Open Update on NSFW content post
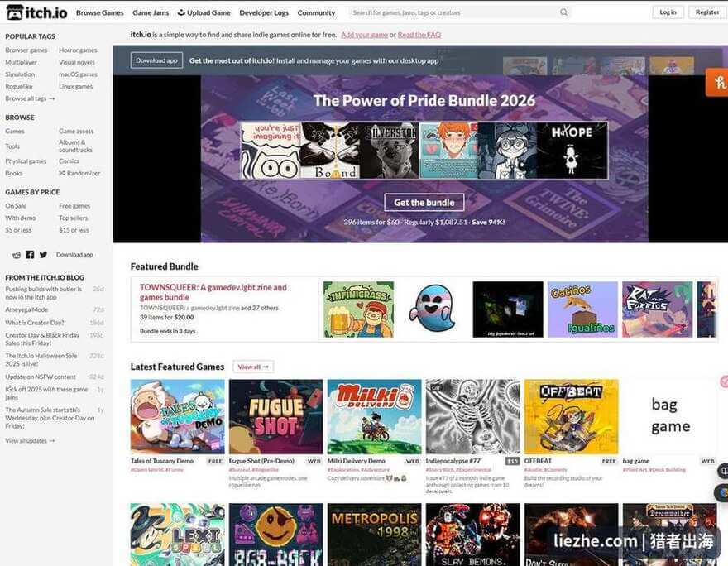The height and width of the screenshot is (566, 728). (41, 377)
